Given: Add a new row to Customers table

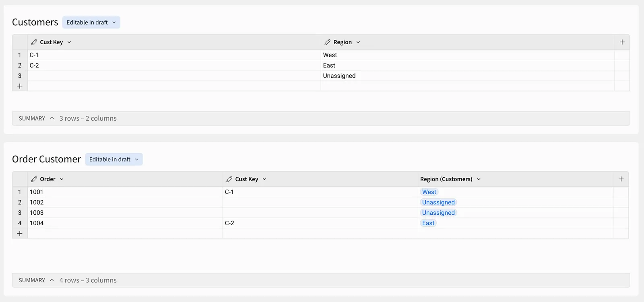Looking at the screenshot, I should tap(20, 86).
